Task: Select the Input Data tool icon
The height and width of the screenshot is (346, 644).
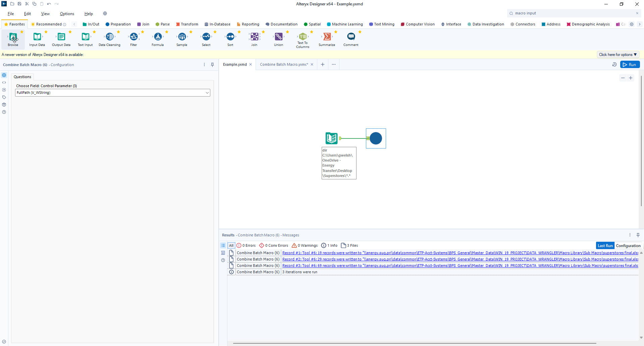Action: click(37, 37)
